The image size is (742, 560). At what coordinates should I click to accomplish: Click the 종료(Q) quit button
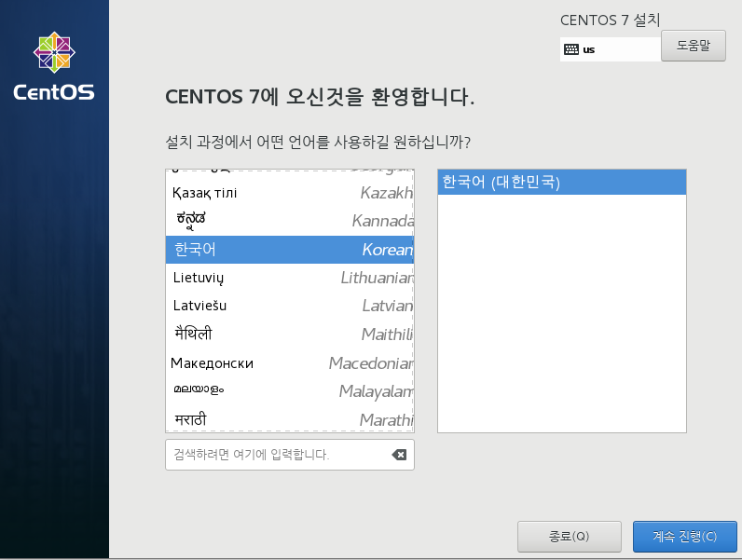570,537
